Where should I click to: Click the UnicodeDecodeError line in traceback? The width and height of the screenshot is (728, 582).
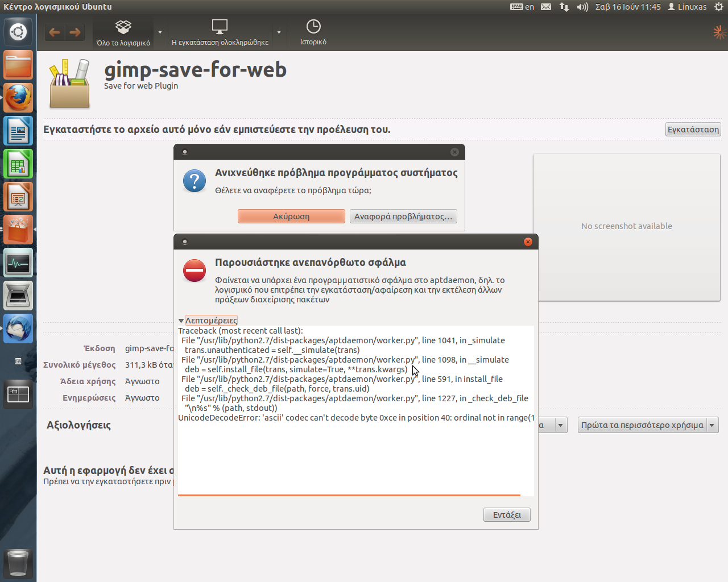click(x=356, y=418)
